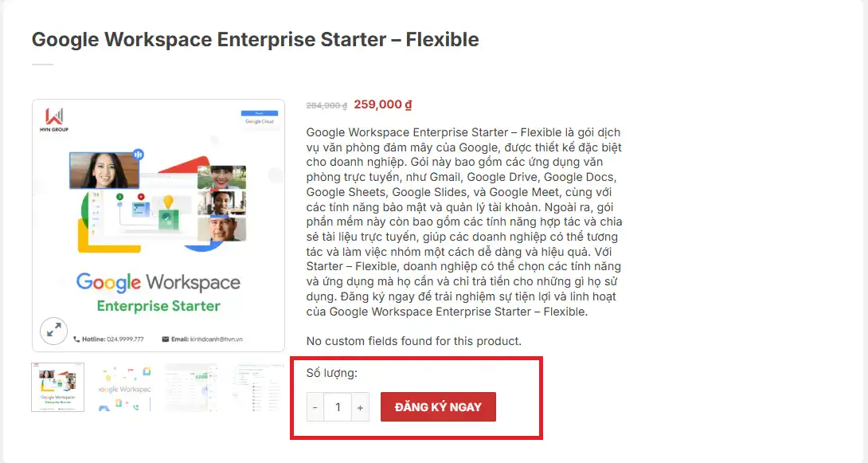This screenshot has height=463, width=868.
Task: Increase quantity with the plus button
Action: (360, 407)
